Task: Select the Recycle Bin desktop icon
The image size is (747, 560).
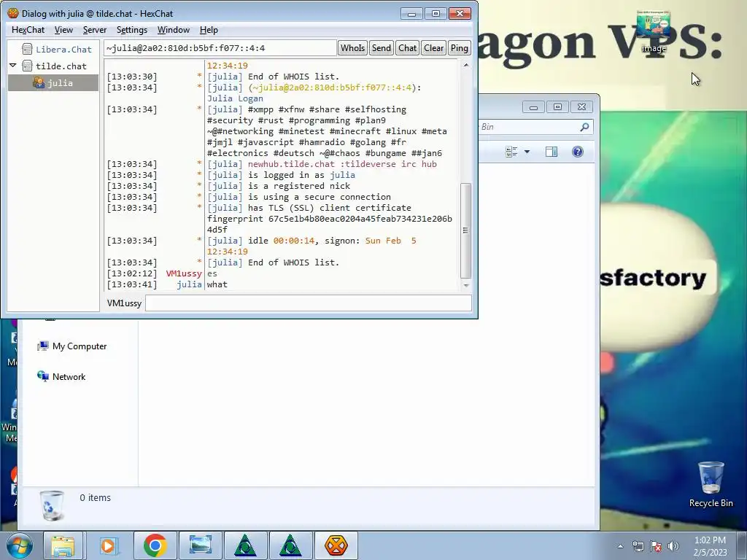Action: [711, 484]
